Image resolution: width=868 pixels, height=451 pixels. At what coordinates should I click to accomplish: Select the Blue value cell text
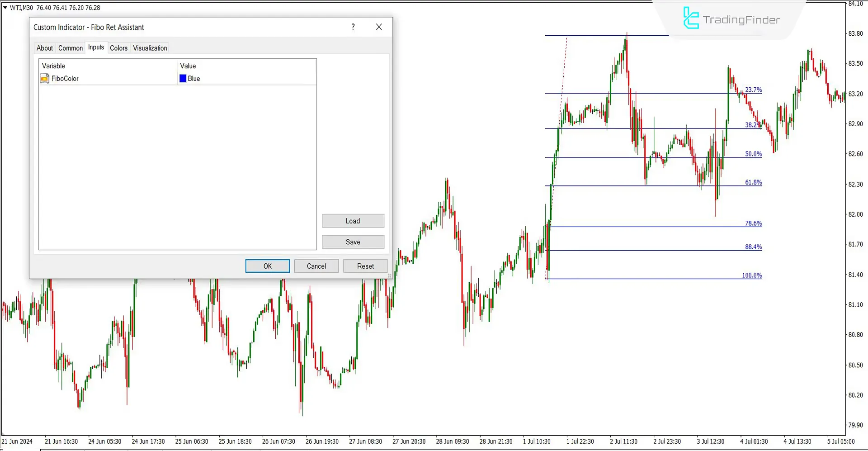point(194,79)
